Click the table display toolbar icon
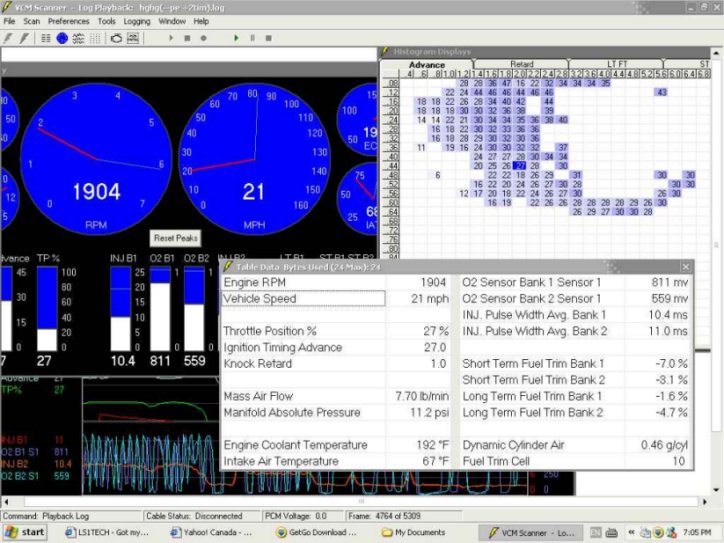The height and width of the screenshot is (543, 724). coord(46,38)
